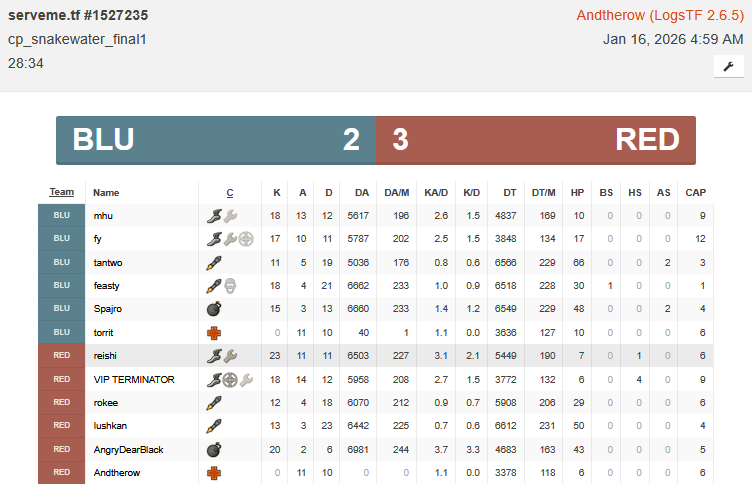This screenshot has height=491, width=752.
Task: Sort players by DA/M column header
Action: pos(397,192)
